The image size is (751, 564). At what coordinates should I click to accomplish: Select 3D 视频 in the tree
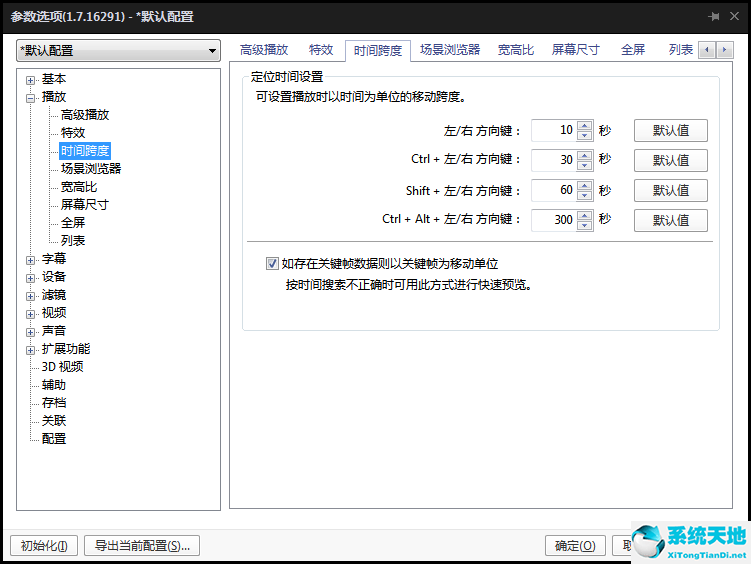[x=62, y=367]
